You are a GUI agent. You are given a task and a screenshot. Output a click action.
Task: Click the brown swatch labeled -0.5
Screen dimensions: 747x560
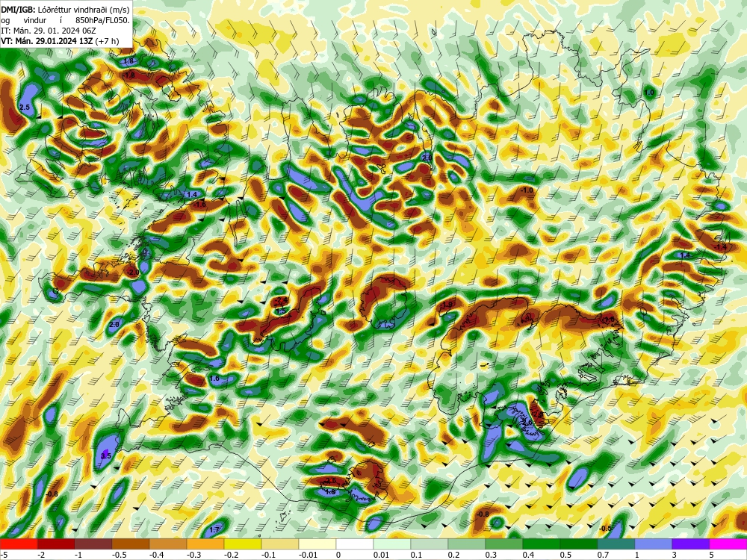131,544
